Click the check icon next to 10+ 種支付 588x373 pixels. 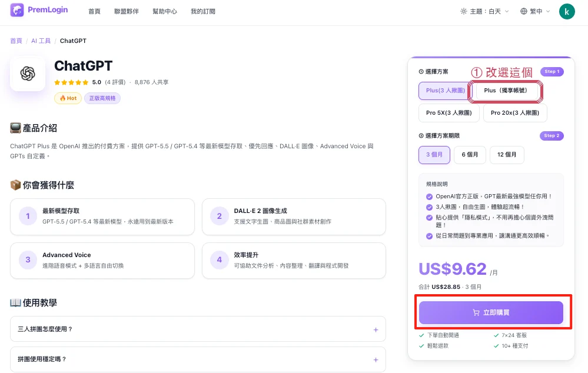[x=496, y=345]
